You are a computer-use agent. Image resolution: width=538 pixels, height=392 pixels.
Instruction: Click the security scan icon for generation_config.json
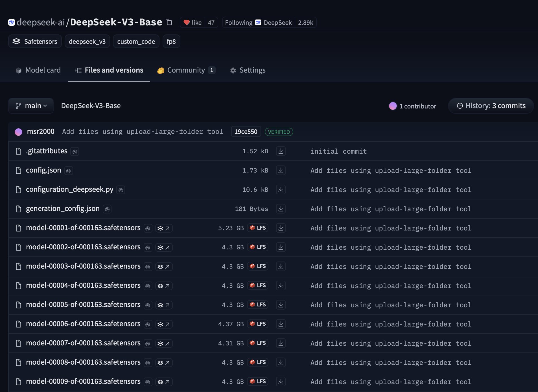107,209
